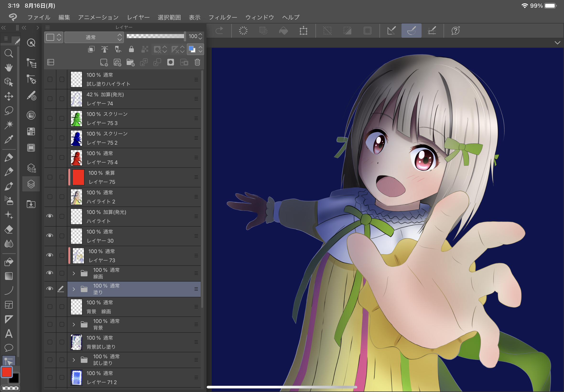
Task: Open the 編集 menu
Action: pos(64,17)
